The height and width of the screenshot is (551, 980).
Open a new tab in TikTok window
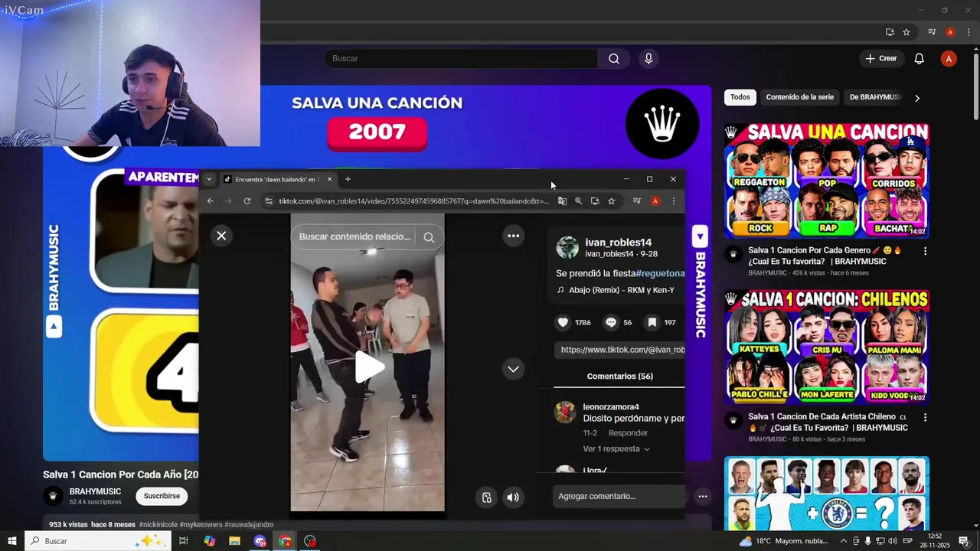348,179
